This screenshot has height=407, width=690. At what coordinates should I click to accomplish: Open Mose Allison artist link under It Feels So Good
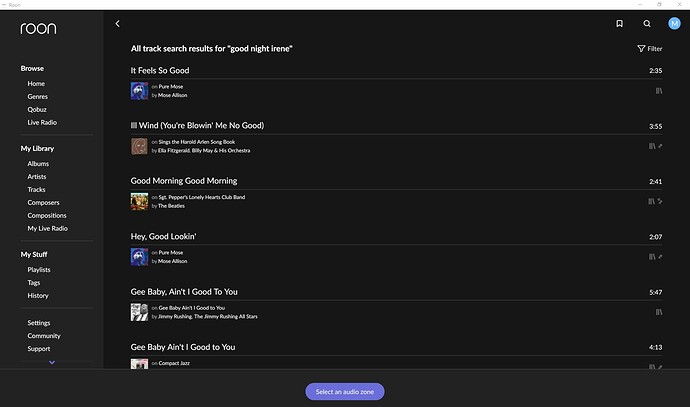click(x=172, y=95)
